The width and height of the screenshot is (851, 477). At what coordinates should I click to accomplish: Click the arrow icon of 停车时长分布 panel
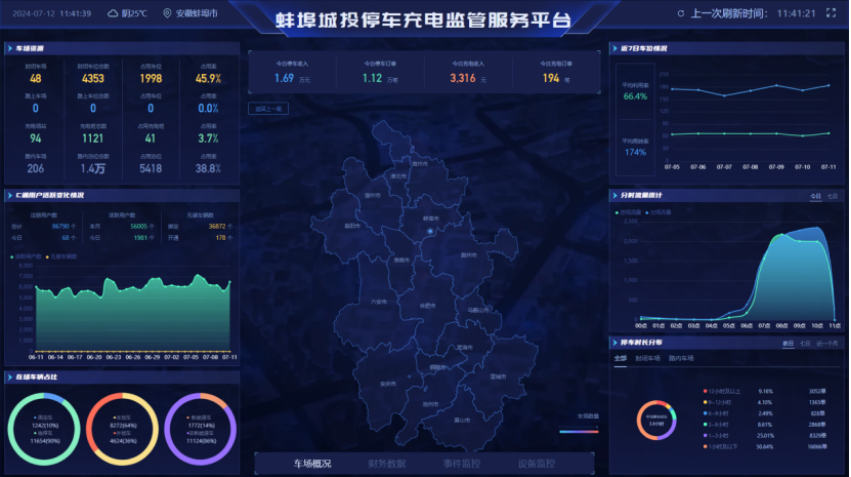point(615,343)
